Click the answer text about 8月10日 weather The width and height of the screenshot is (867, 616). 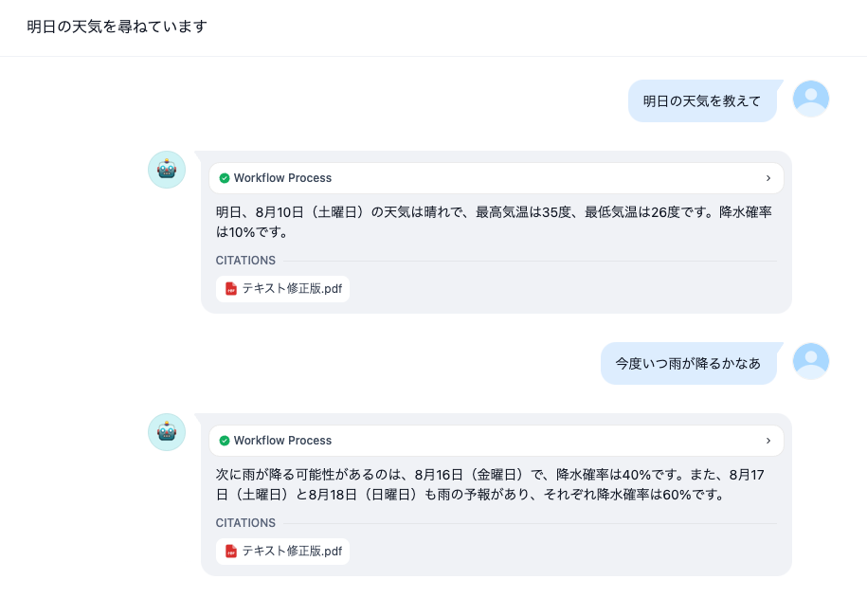click(x=493, y=222)
